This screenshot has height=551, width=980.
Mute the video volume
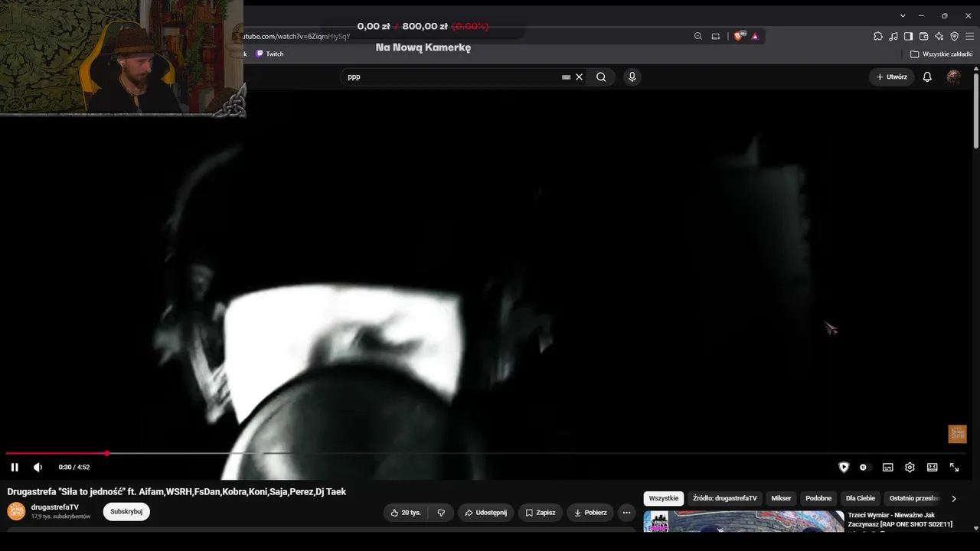tap(38, 467)
